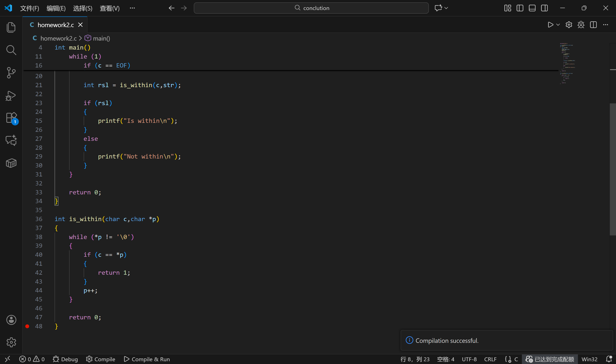616x364 pixels.
Task: Open the Search view in sidebar
Action: (x=11, y=50)
